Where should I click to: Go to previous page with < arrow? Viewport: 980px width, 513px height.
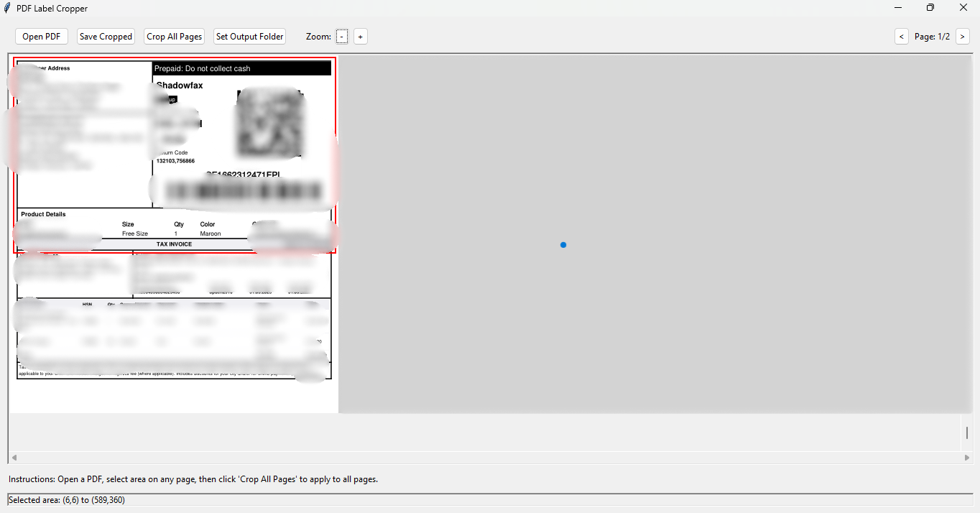point(902,37)
